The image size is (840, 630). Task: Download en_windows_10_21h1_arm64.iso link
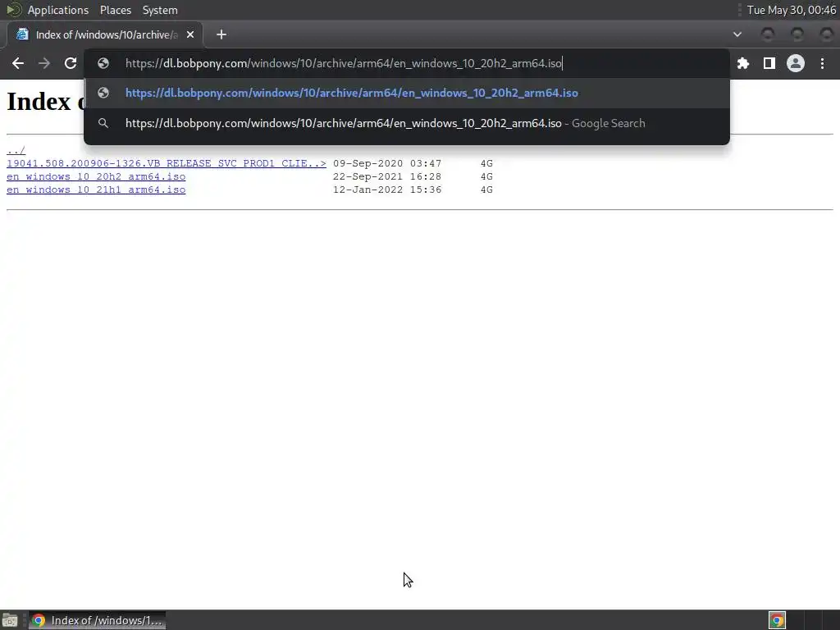[96, 189]
